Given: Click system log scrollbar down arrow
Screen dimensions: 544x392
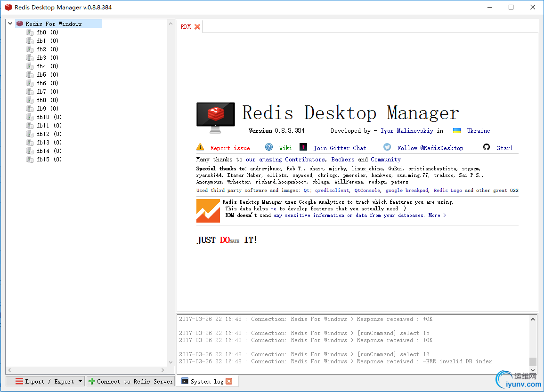Looking at the screenshot, I should pos(533,370).
